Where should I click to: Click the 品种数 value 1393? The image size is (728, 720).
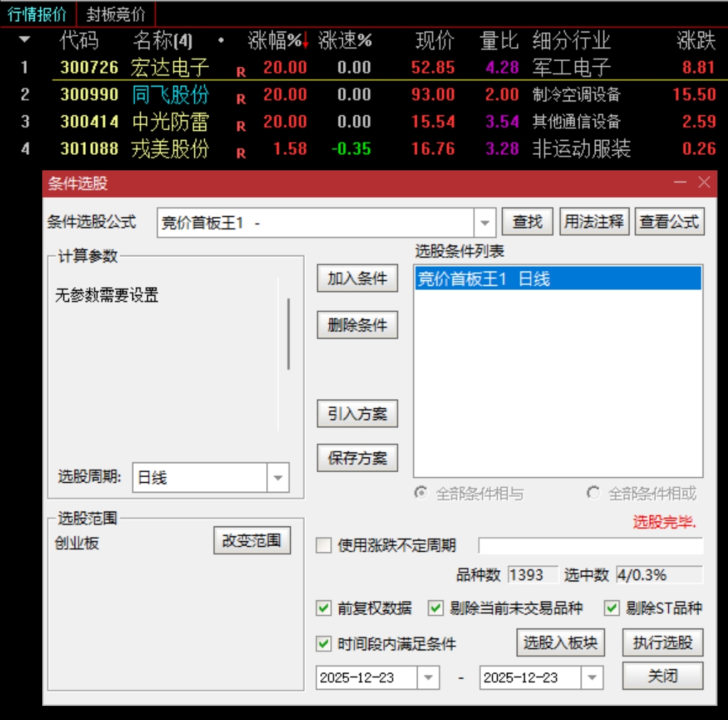532,575
